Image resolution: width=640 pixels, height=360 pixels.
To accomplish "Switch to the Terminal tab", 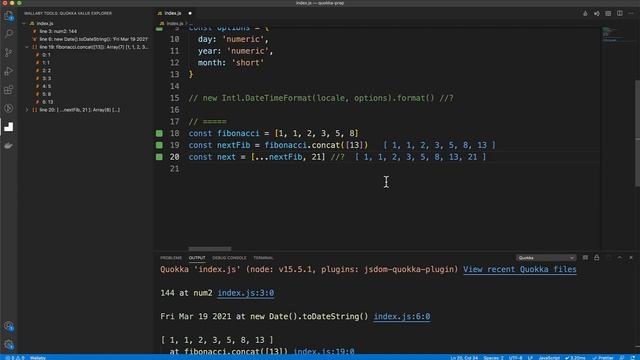I will (263, 258).
